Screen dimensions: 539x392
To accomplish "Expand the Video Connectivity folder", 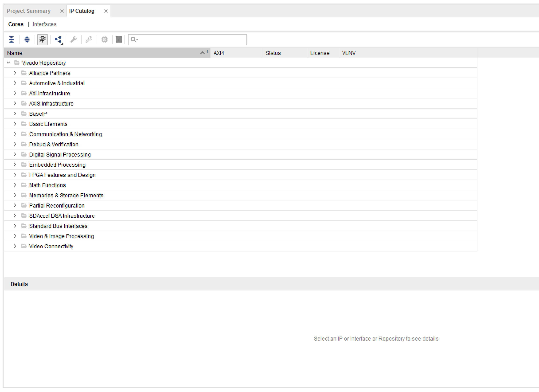I will pos(15,247).
